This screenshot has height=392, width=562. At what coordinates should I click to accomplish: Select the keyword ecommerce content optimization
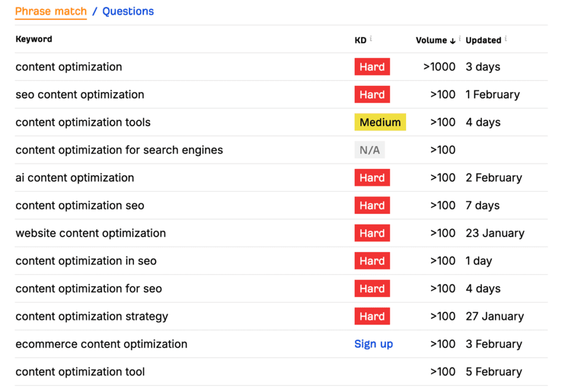[101, 344]
